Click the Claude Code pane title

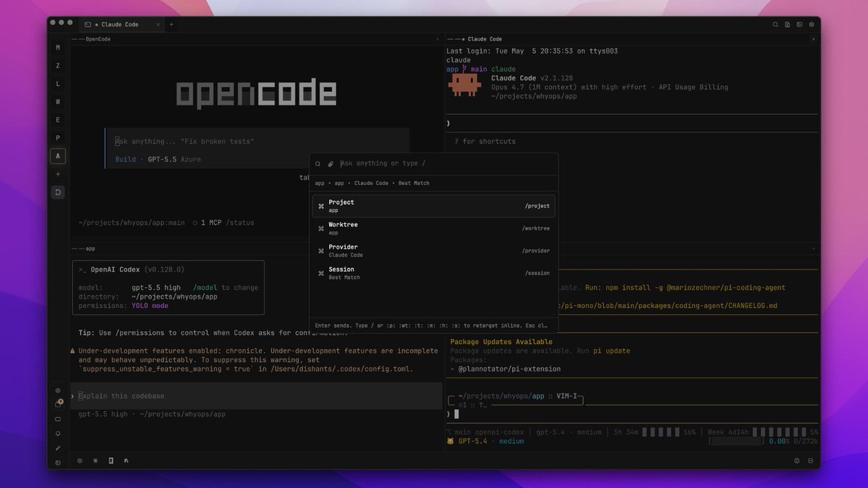[x=485, y=39]
